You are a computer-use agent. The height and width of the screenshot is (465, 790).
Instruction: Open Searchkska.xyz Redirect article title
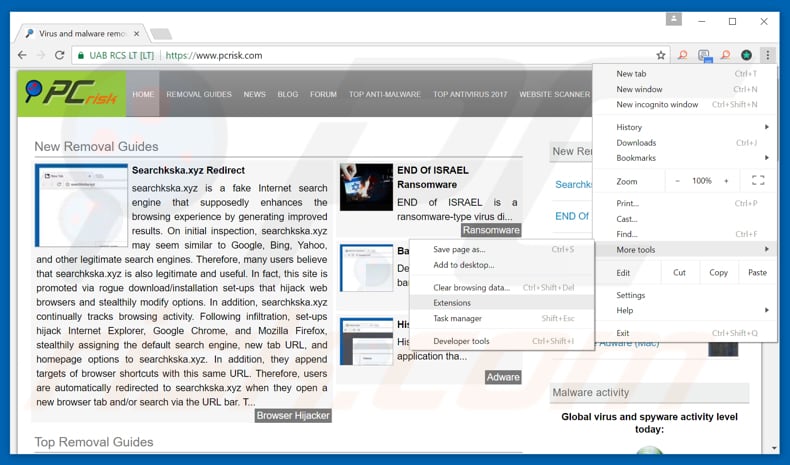[188, 170]
